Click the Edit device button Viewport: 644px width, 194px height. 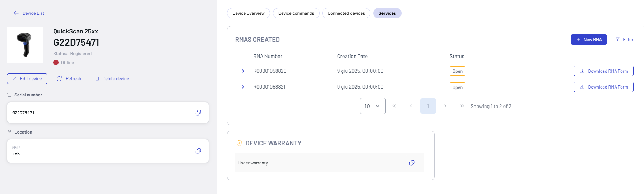click(x=27, y=79)
